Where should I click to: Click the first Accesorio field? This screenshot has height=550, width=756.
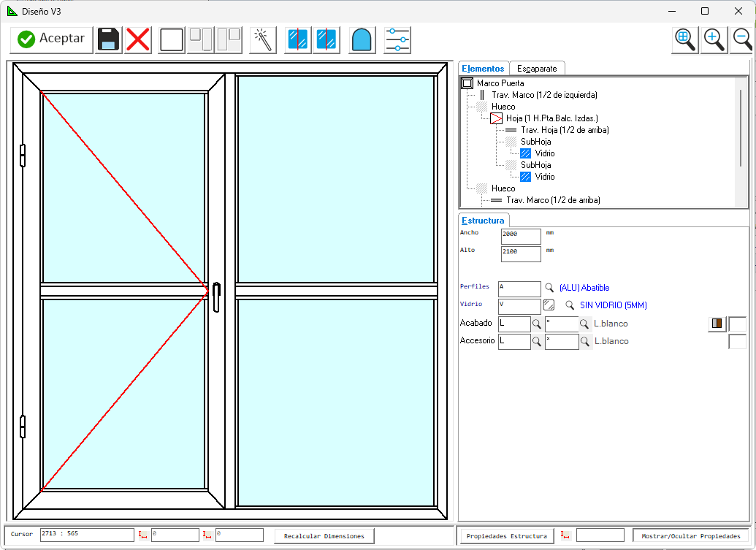tap(514, 341)
